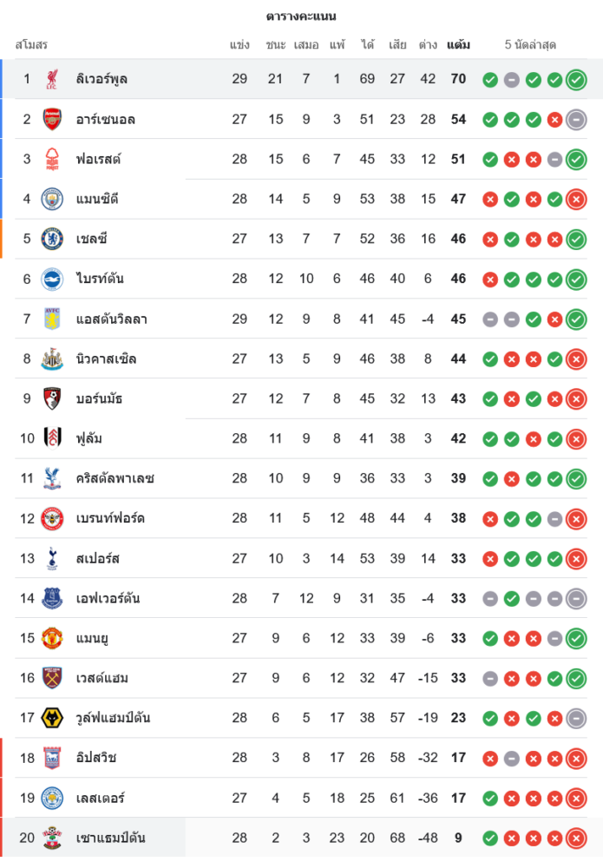Click the Manchester City club crest
This screenshot has width=603, height=868.
52,200
